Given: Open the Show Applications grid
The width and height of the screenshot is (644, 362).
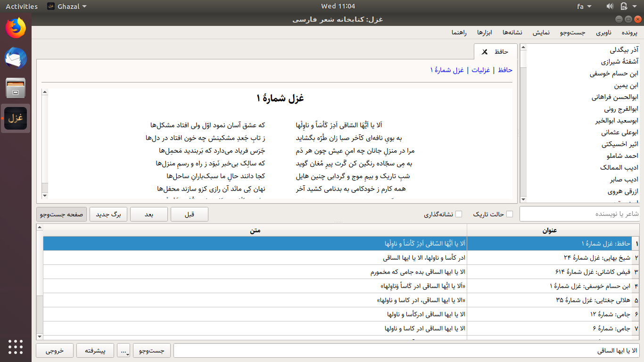Looking at the screenshot, I should pyautogui.click(x=16, y=346).
